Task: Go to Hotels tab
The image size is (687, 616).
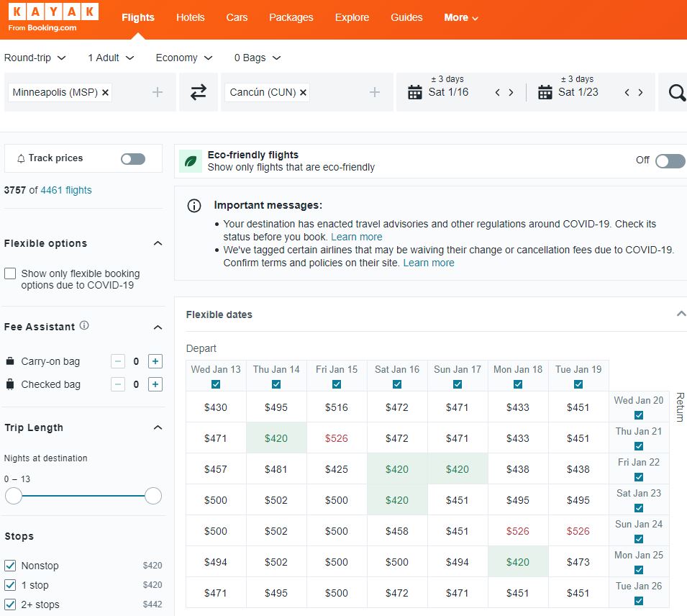Action: (x=190, y=17)
